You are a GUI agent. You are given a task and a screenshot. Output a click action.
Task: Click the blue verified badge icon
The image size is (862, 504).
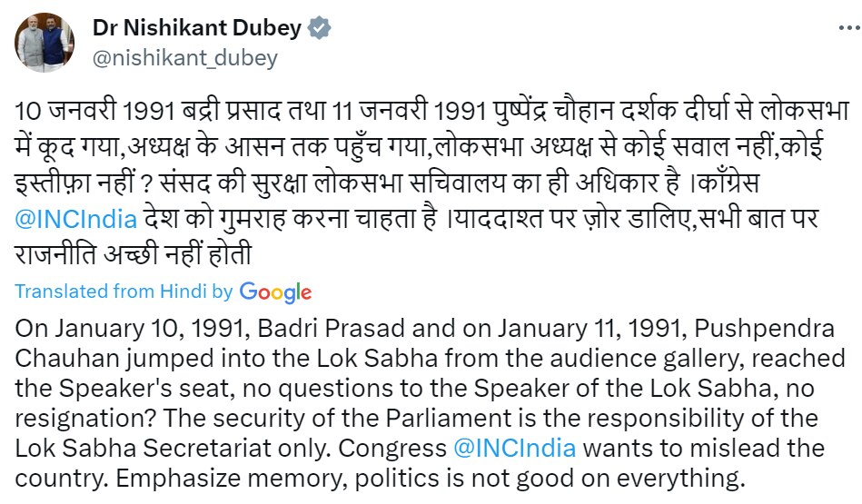coord(318,28)
